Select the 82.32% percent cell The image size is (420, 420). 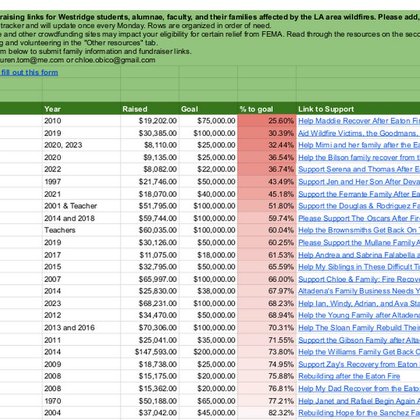pyautogui.click(x=267, y=413)
